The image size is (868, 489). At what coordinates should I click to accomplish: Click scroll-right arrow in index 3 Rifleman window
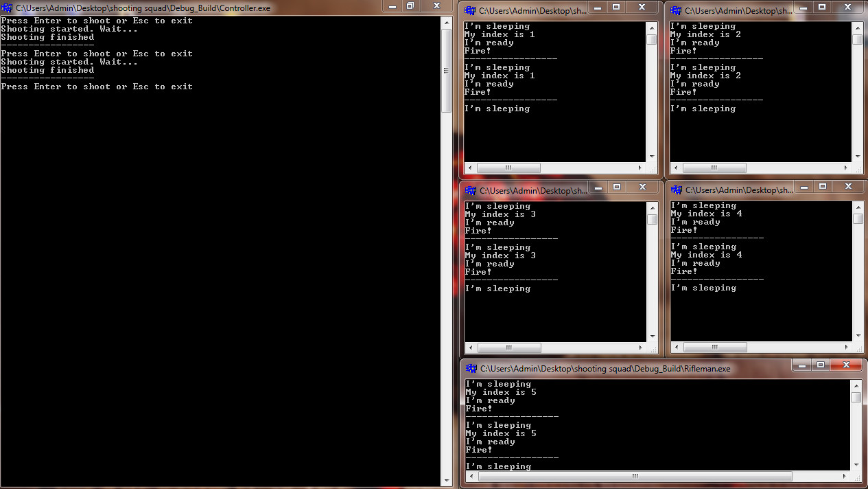(642, 348)
